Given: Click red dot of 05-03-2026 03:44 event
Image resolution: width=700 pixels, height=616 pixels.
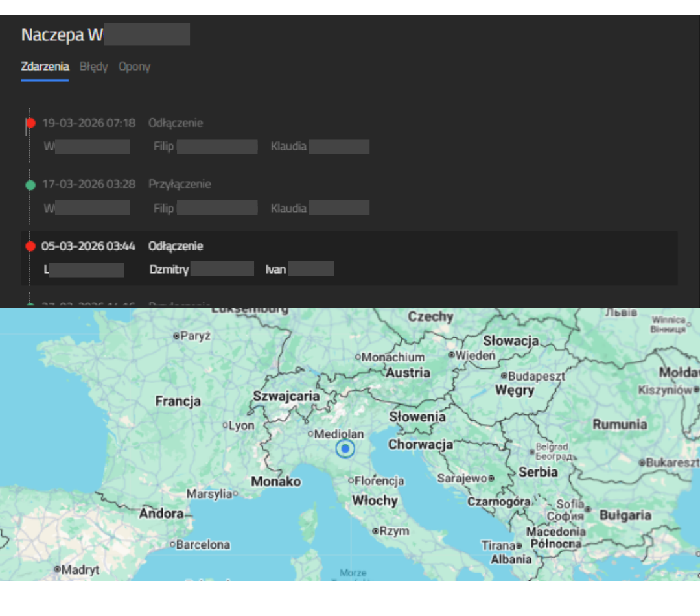Looking at the screenshot, I should [30, 246].
